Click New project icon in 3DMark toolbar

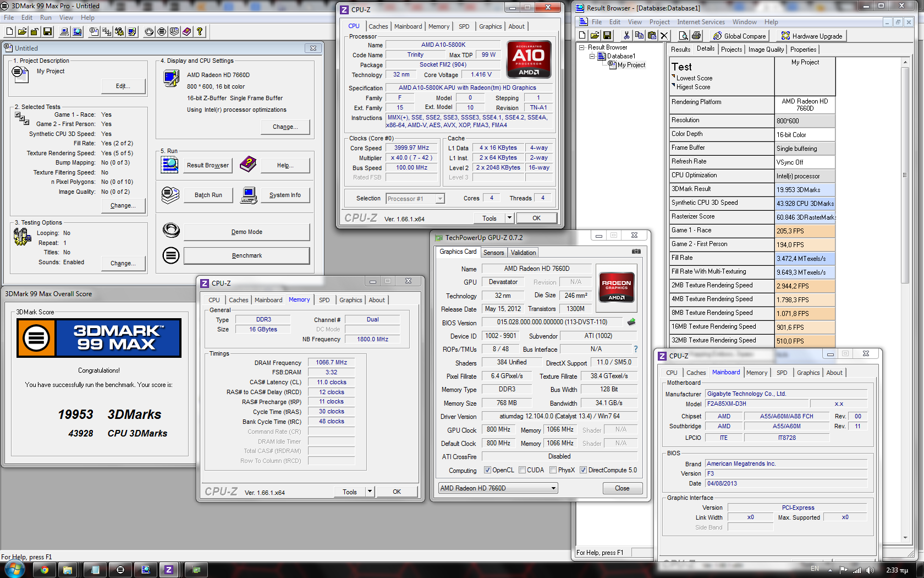9,31
